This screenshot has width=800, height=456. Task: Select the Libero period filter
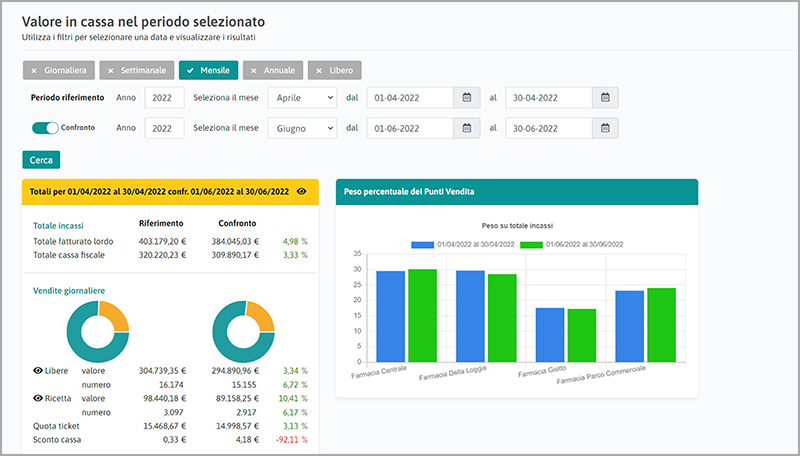pyautogui.click(x=334, y=70)
